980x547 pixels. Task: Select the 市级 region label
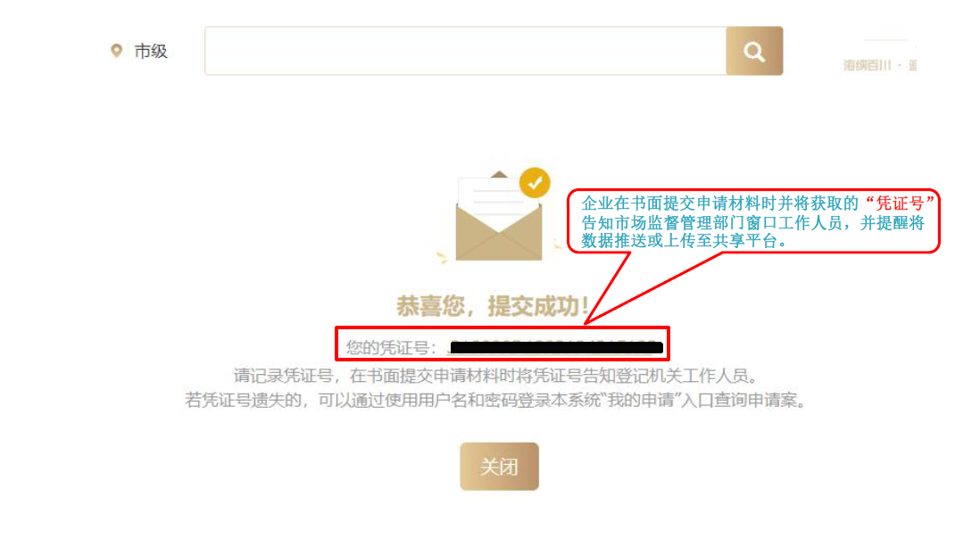tap(151, 51)
